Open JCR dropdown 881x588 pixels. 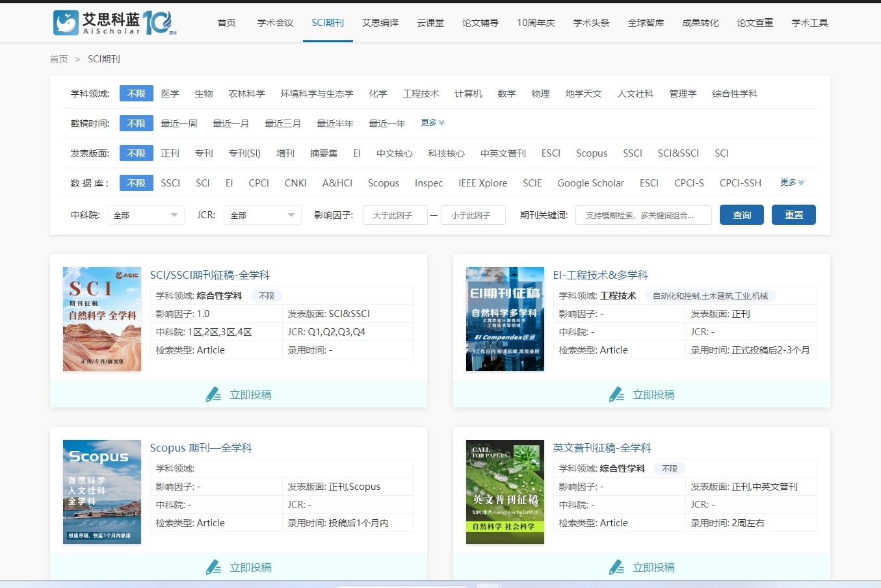263,215
